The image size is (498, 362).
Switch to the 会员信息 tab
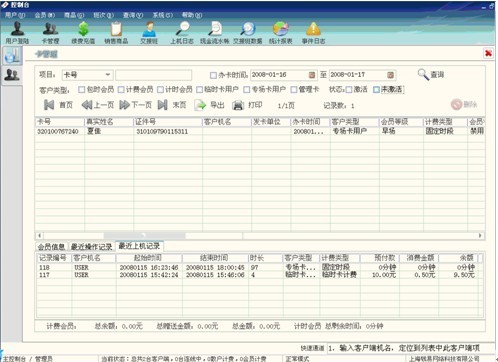[x=51, y=247]
